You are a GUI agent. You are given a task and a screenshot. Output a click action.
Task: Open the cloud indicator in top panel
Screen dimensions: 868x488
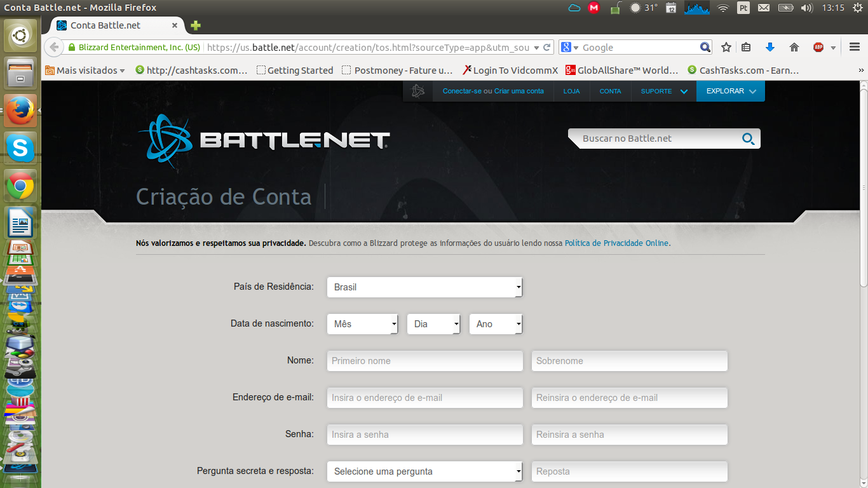coord(574,8)
